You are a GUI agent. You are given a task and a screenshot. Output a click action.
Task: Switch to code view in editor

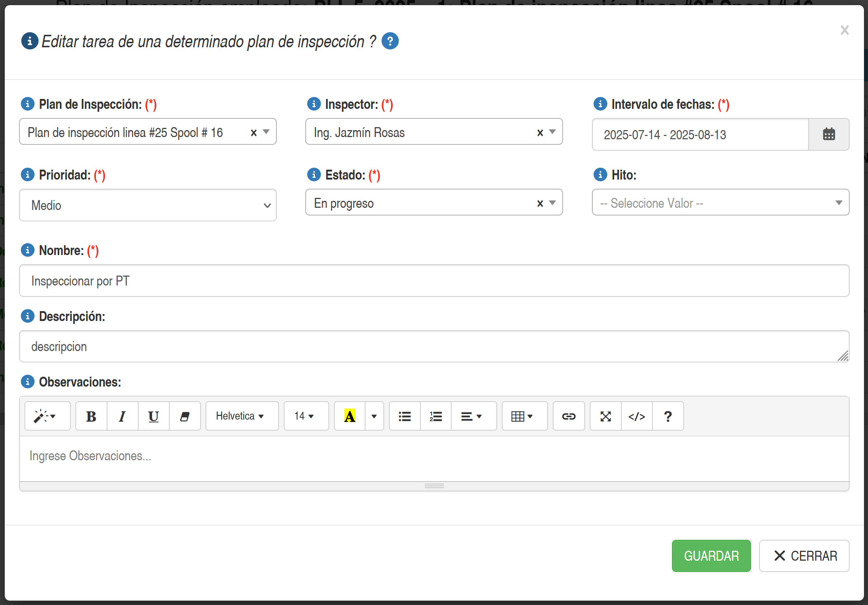point(637,416)
